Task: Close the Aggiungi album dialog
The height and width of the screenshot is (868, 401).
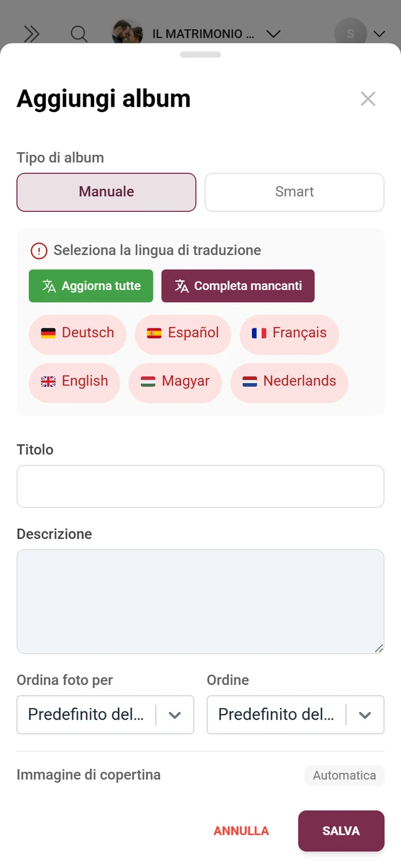Action: click(368, 98)
